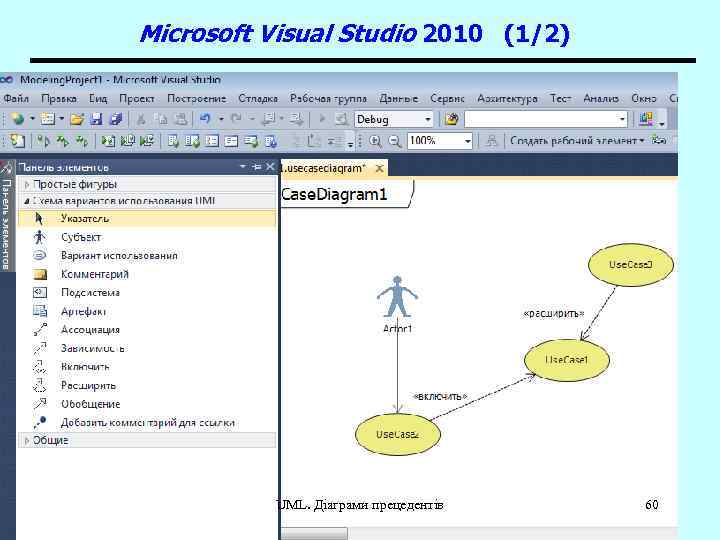Click the Start Debugging play icon
This screenshot has height=540, width=720.
tap(322, 119)
